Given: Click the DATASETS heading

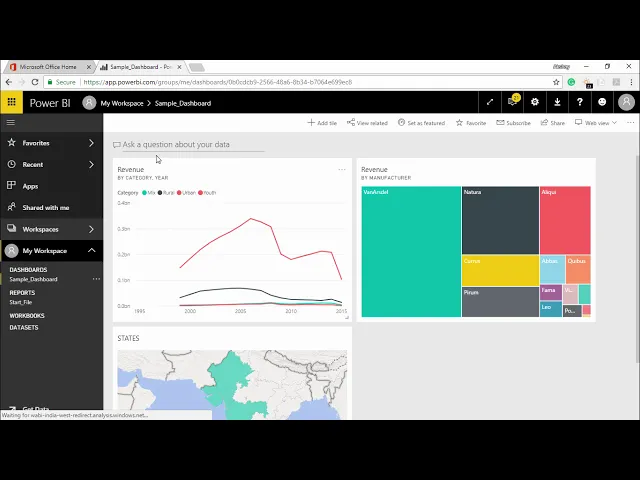Looking at the screenshot, I should [24, 327].
